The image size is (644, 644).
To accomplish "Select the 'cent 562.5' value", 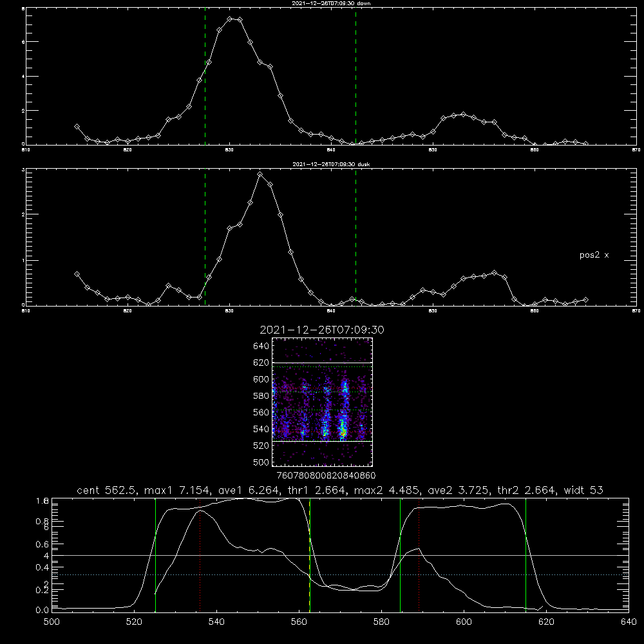I will (106, 490).
